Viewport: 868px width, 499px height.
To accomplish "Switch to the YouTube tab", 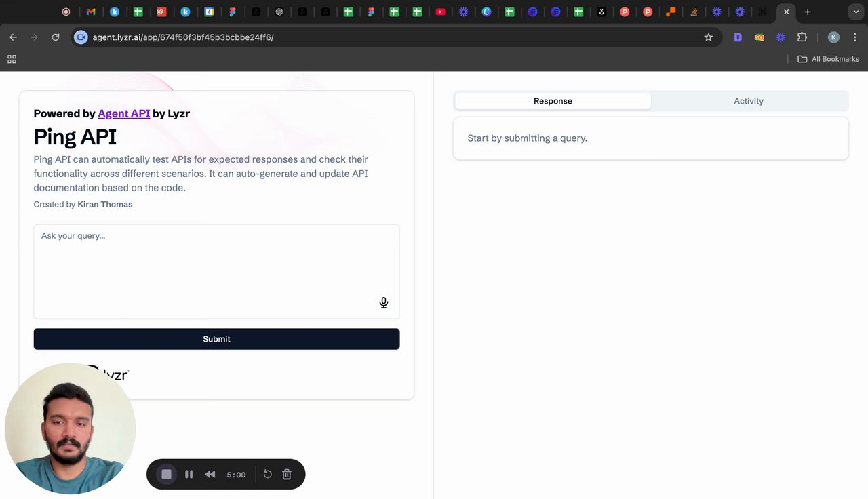I will click(441, 12).
